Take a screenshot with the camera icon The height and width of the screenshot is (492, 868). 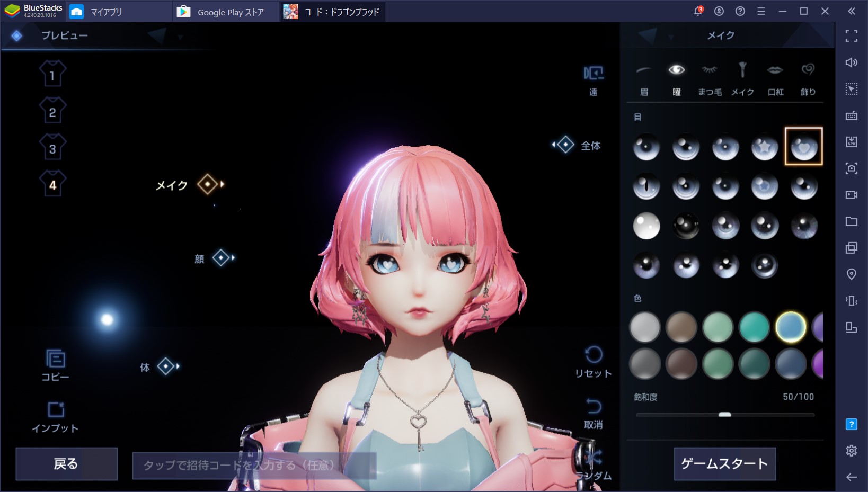click(852, 168)
